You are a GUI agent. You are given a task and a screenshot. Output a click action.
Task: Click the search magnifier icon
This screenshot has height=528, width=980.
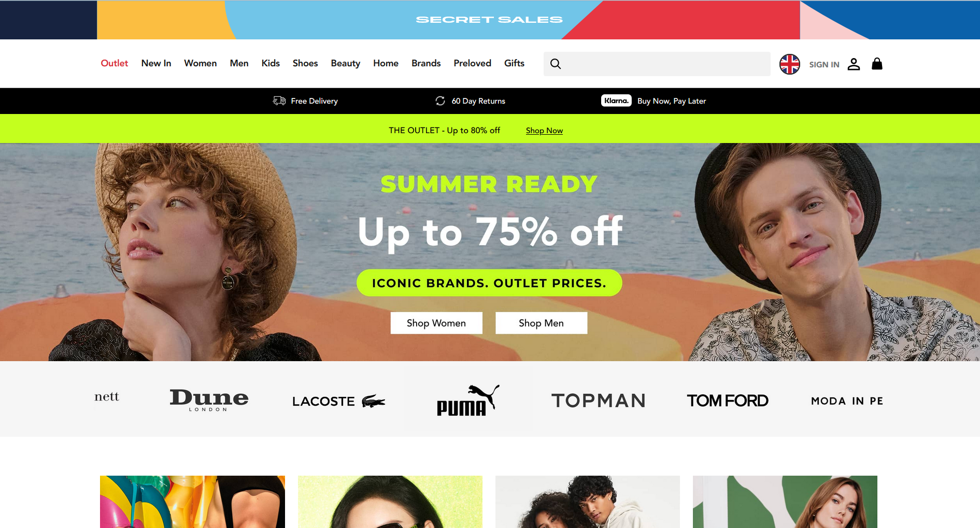pos(555,64)
